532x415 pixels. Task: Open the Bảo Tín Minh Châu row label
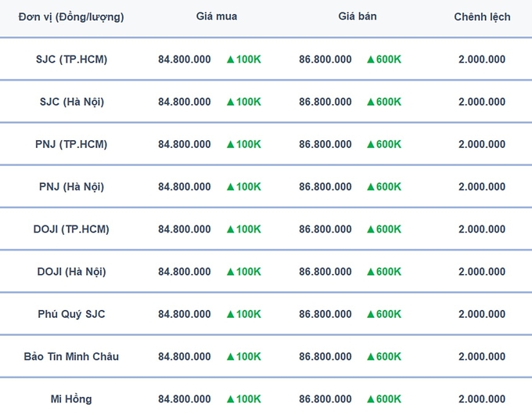point(71,356)
